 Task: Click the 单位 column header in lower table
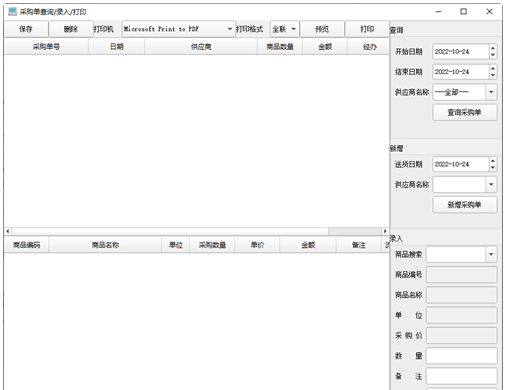pyautogui.click(x=176, y=245)
